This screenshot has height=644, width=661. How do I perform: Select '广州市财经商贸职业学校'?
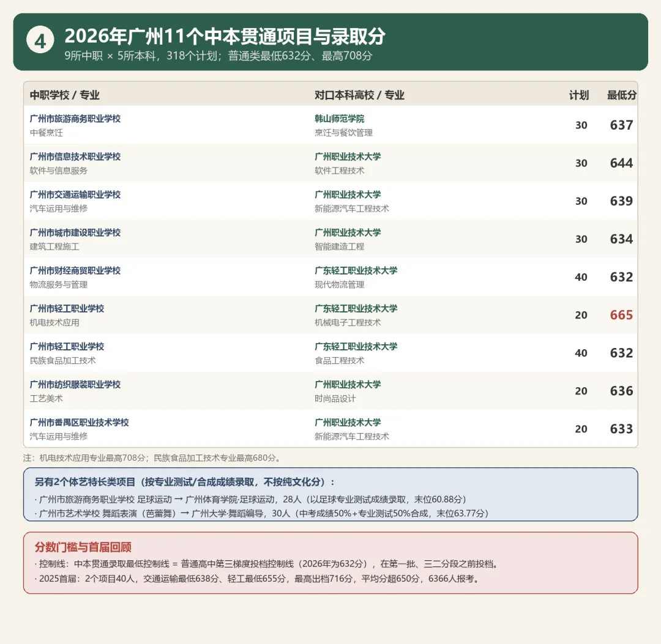[x=75, y=270]
